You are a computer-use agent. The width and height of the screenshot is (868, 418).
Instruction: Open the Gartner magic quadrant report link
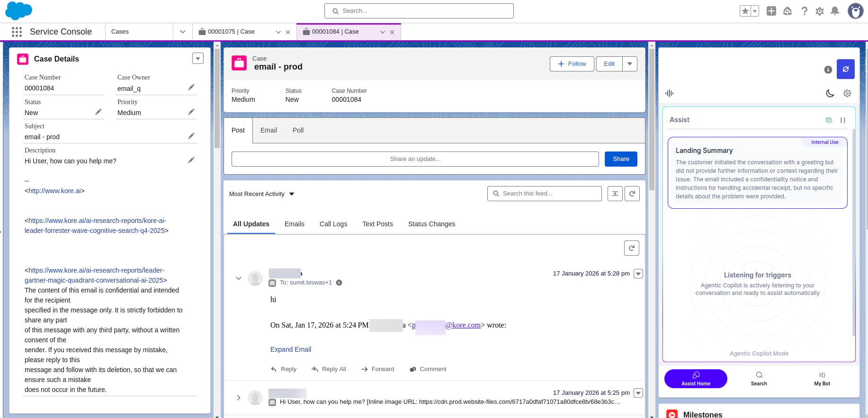95,276
